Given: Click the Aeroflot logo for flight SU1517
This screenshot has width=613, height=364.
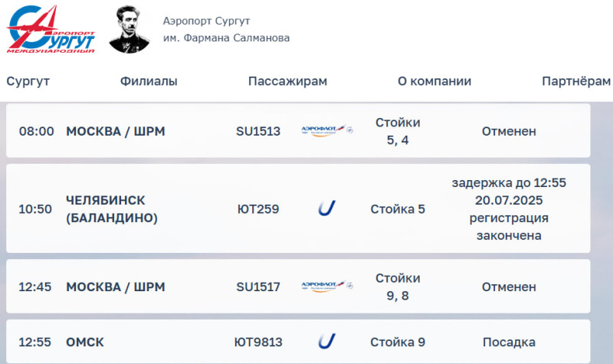Looking at the screenshot, I should [327, 286].
